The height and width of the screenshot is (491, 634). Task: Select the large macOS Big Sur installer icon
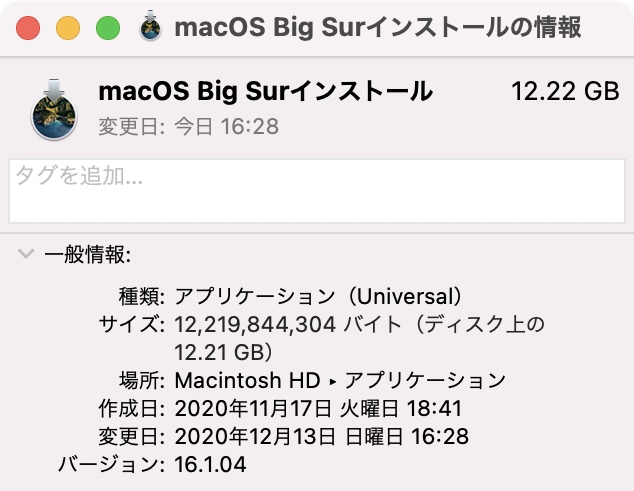(54, 110)
